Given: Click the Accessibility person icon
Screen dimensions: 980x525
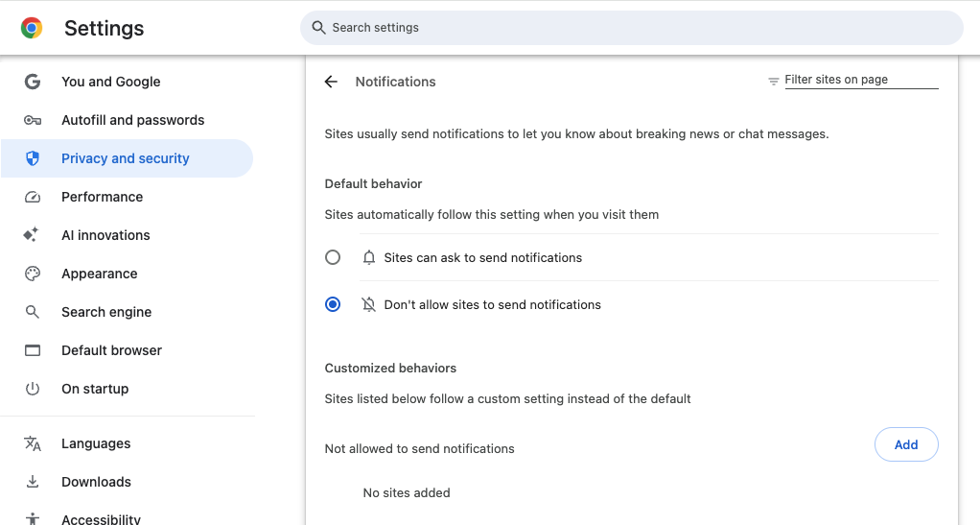Looking at the screenshot, I should (x=33, y=518).
